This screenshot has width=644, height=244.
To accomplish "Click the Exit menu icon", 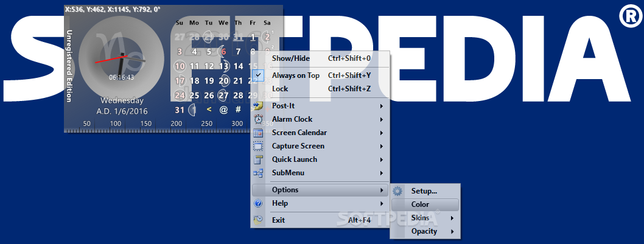I will 258,220.
